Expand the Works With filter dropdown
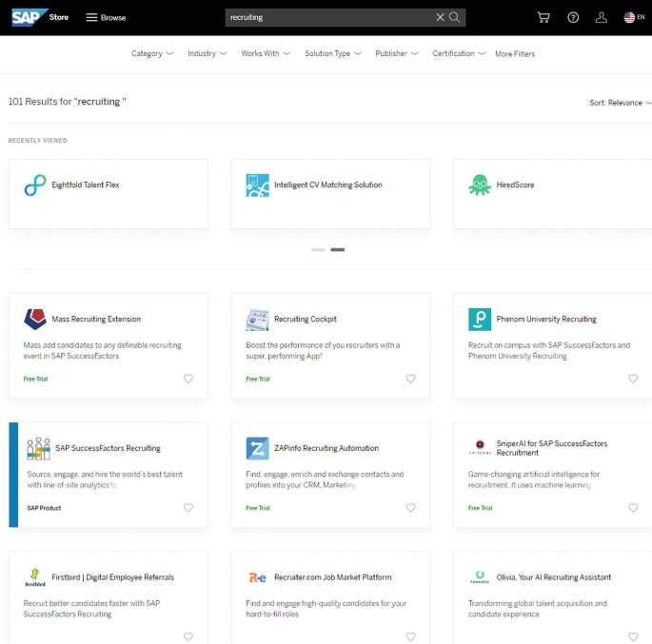The height and width of the screenshot is (644, 652). (266, 53)
